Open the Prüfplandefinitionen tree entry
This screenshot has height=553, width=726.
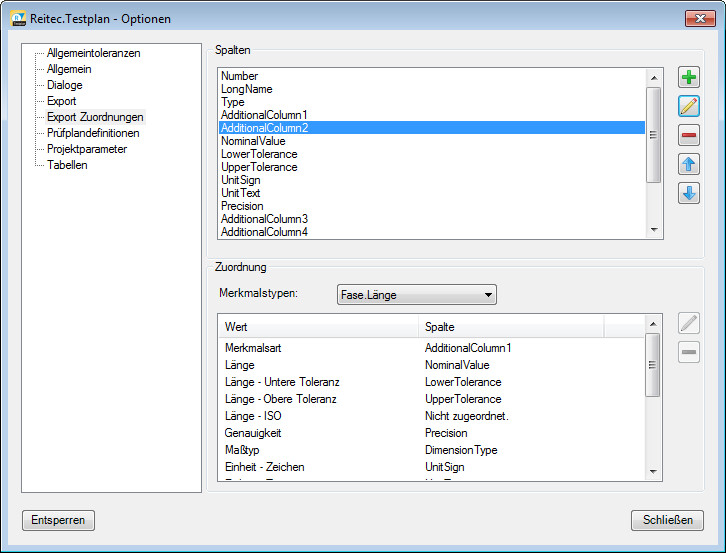click(93, 133)
